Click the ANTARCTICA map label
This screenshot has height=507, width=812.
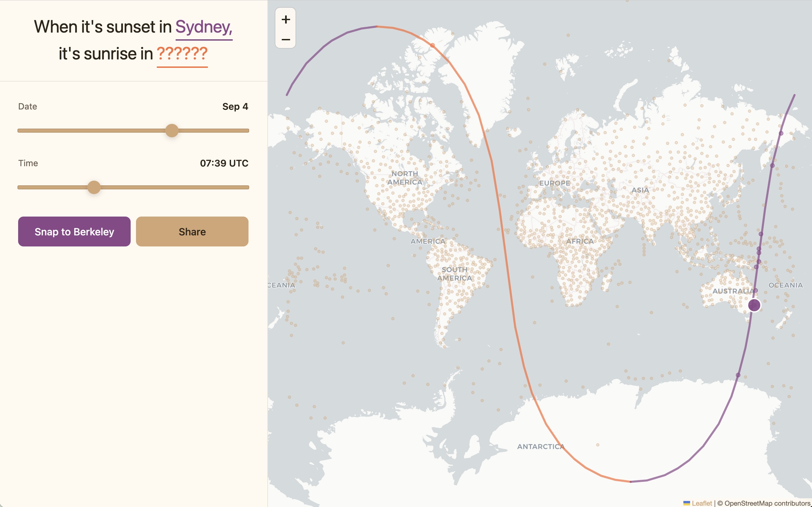coord(541,447)
